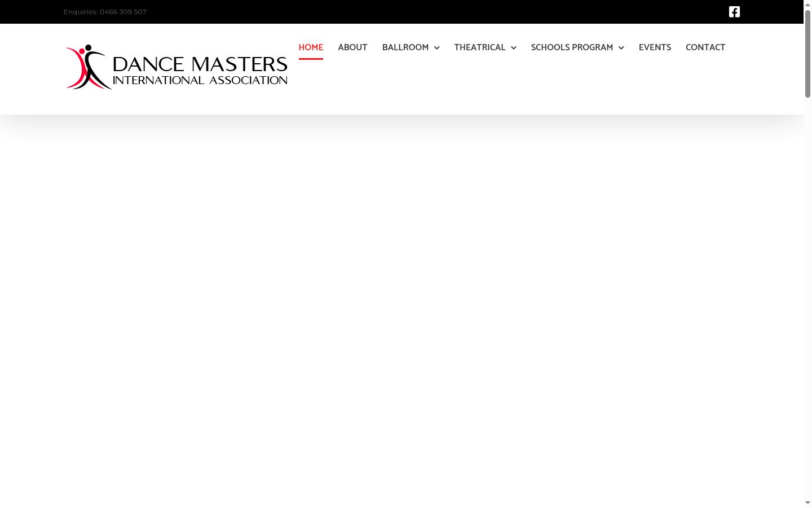Open the CONTACT page
The height and width of the screenshot is (508, 812).
point(705,47)
